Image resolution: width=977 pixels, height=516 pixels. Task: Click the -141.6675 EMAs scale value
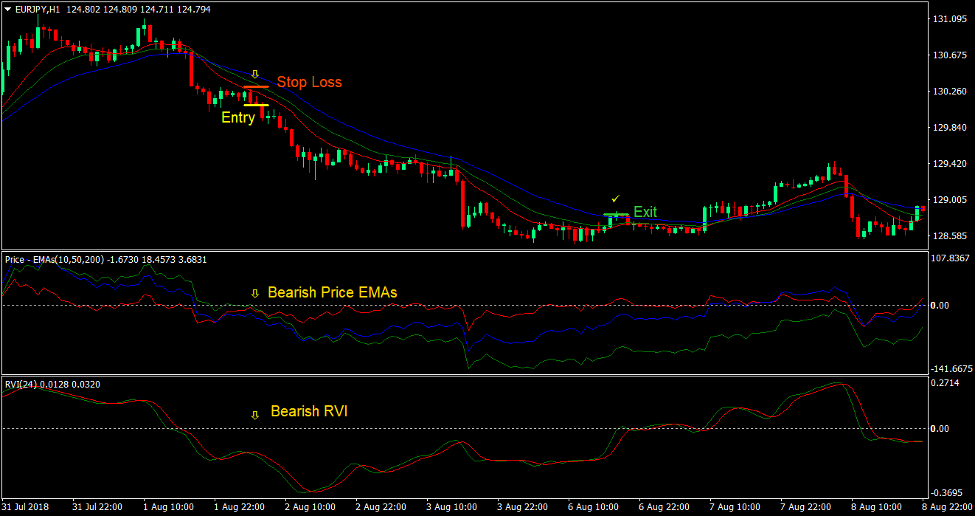(x=951, y=369)
